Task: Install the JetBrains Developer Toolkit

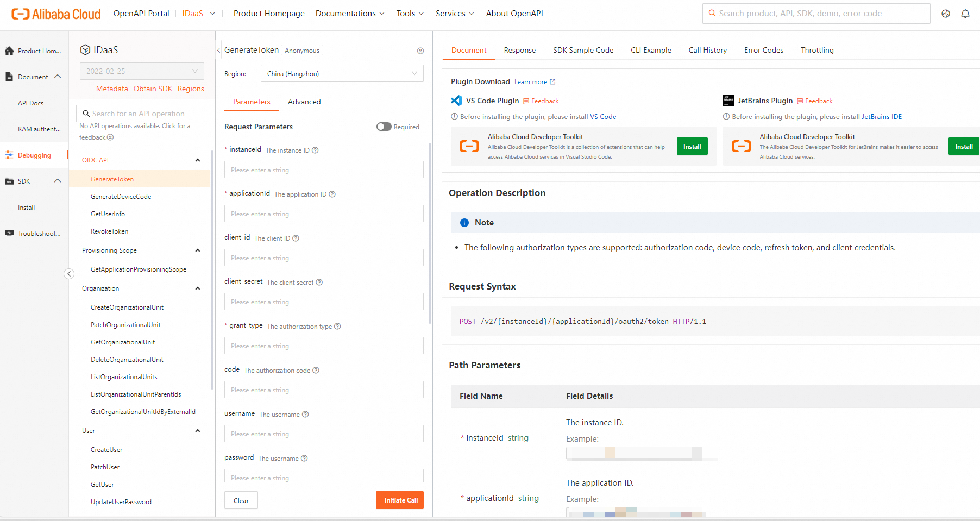Action: [964, 146]
